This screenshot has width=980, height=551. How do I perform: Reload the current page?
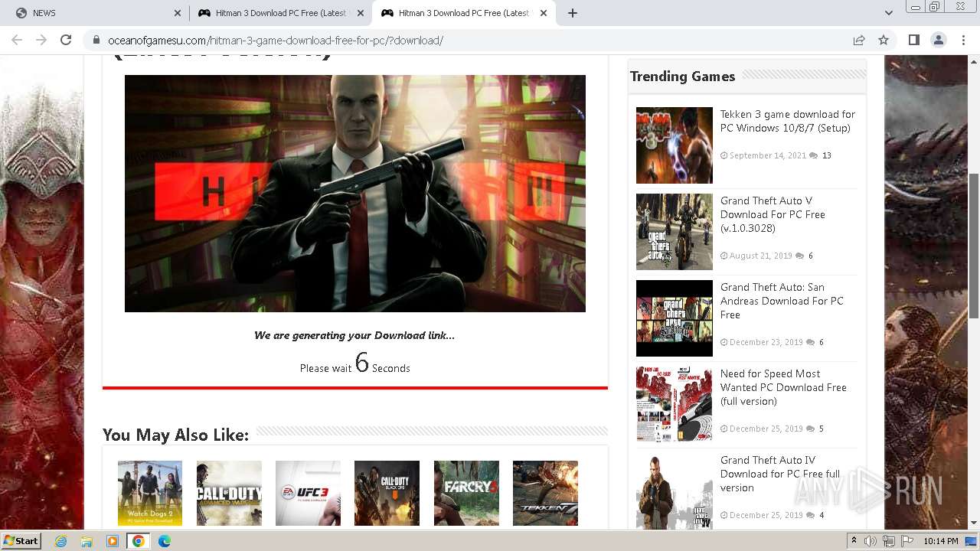click(66, 40)
